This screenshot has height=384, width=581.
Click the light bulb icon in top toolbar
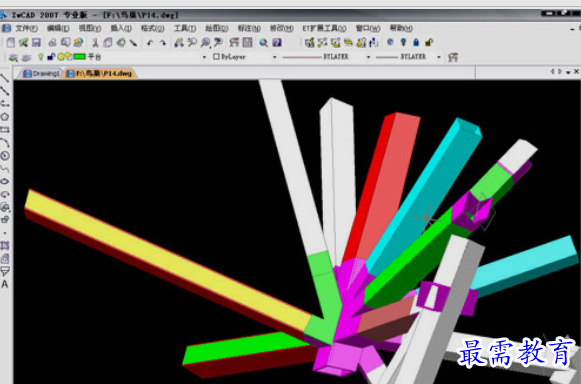pos(403,42)
